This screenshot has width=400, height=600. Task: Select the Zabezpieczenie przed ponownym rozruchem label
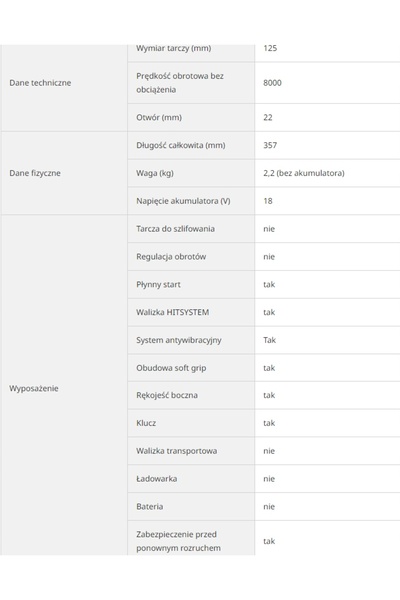tap(178, 541)
